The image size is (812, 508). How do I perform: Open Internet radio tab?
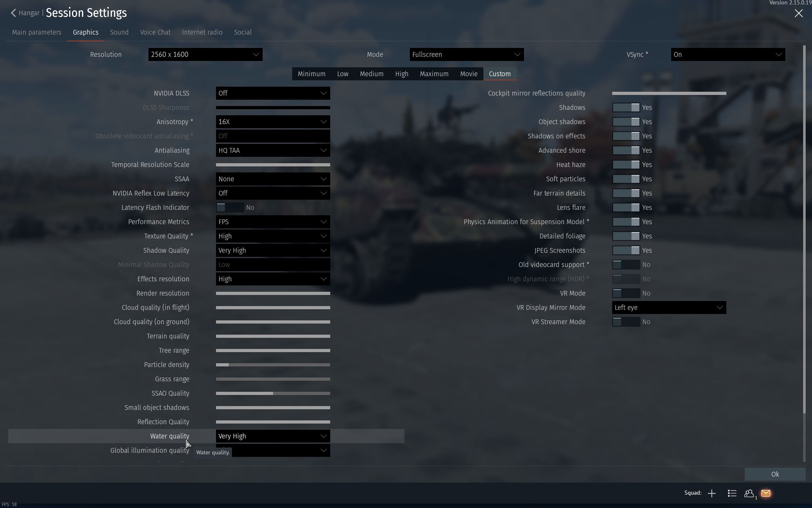(202, 32)
